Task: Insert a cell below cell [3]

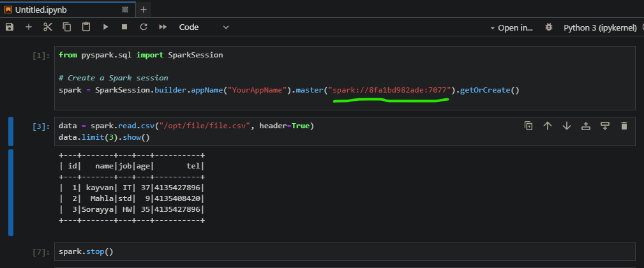Action: 605,126
